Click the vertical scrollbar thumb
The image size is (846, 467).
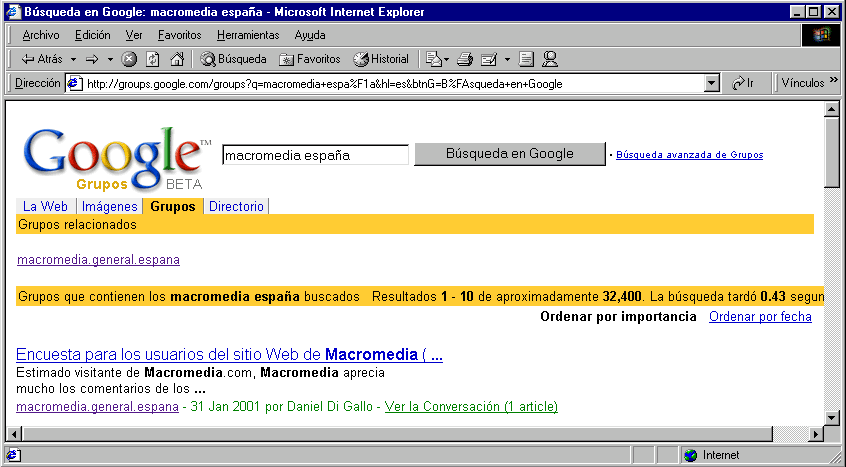tap(831, 152)
